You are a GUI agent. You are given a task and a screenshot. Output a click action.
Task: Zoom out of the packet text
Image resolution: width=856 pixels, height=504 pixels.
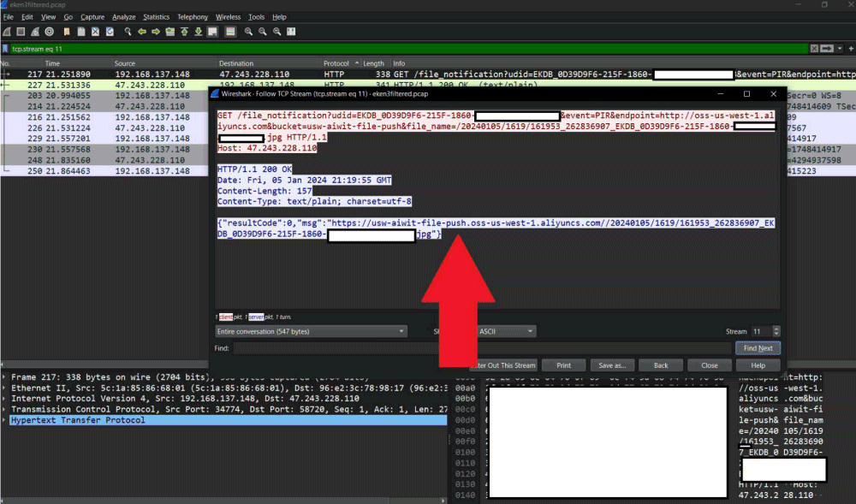263,32
